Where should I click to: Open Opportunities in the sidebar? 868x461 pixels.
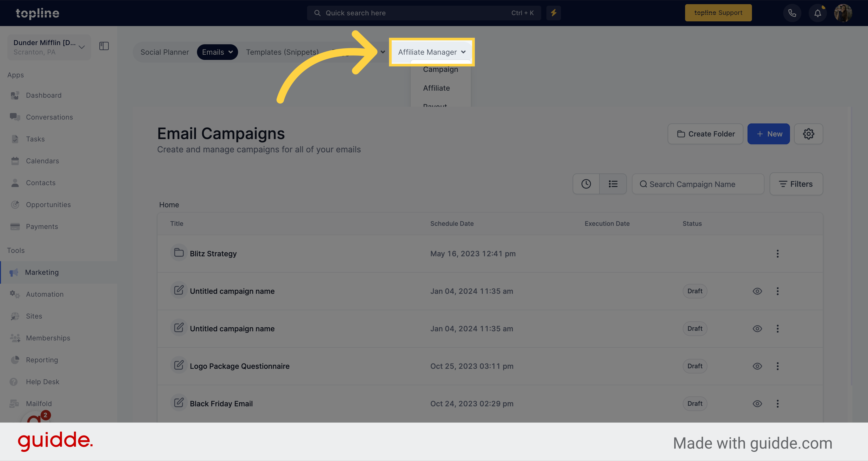coord(48,205)
